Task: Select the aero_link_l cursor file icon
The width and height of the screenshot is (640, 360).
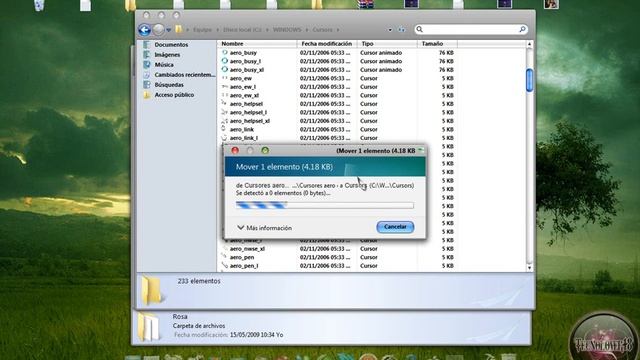Action: point(224,138)
